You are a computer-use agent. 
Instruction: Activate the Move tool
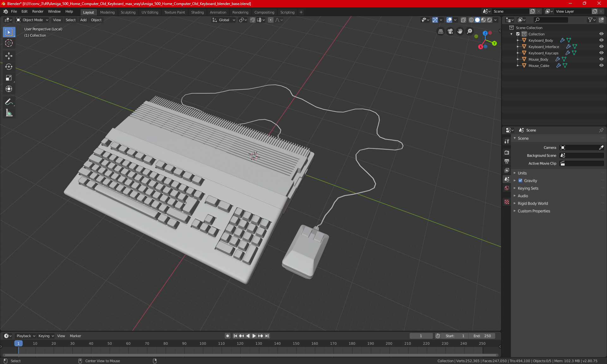pos(9,56)
